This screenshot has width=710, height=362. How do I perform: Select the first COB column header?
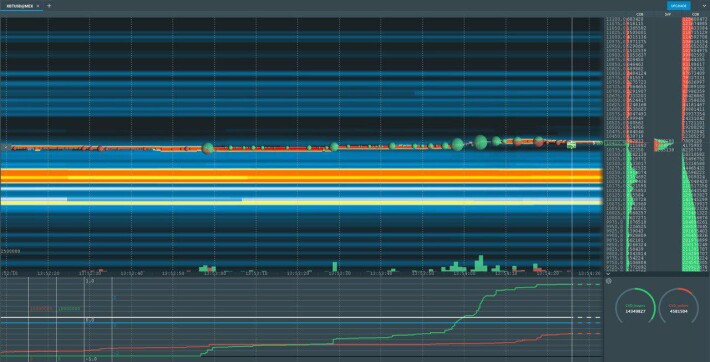640,15
